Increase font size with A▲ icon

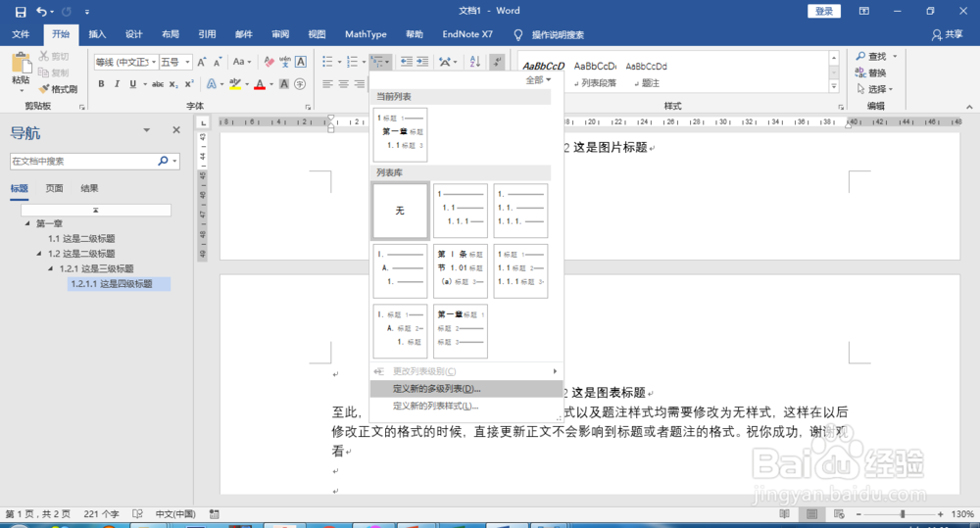tap(201, 62)
